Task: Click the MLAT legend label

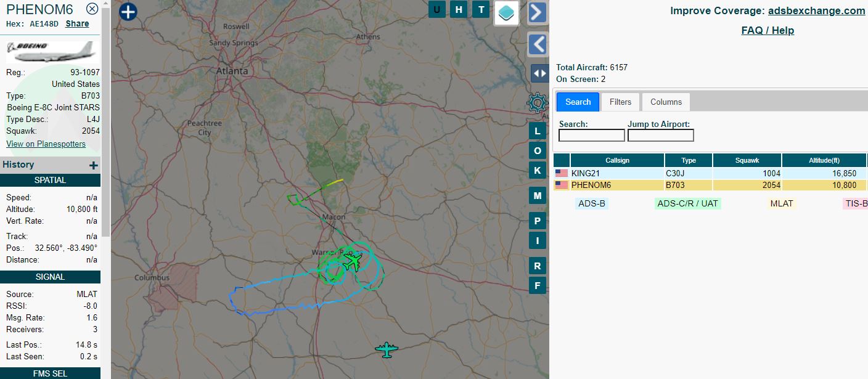Action: pyautogui.click(x=782, y=203)
